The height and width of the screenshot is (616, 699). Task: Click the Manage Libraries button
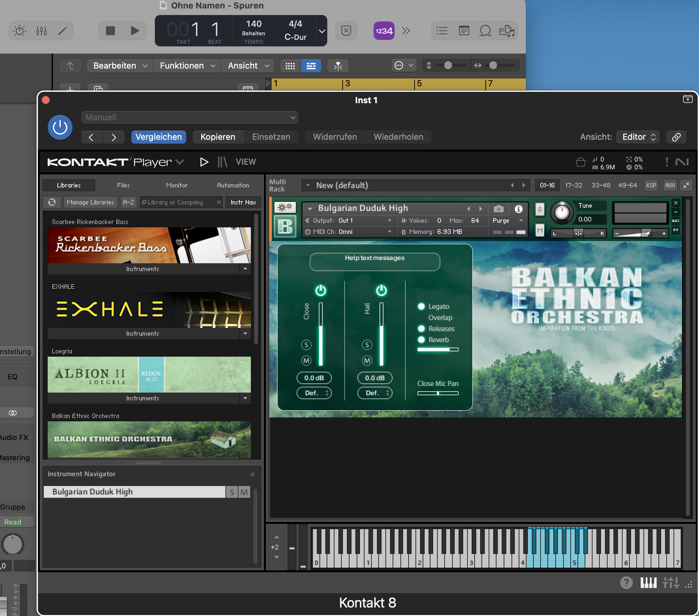point(90,203)
